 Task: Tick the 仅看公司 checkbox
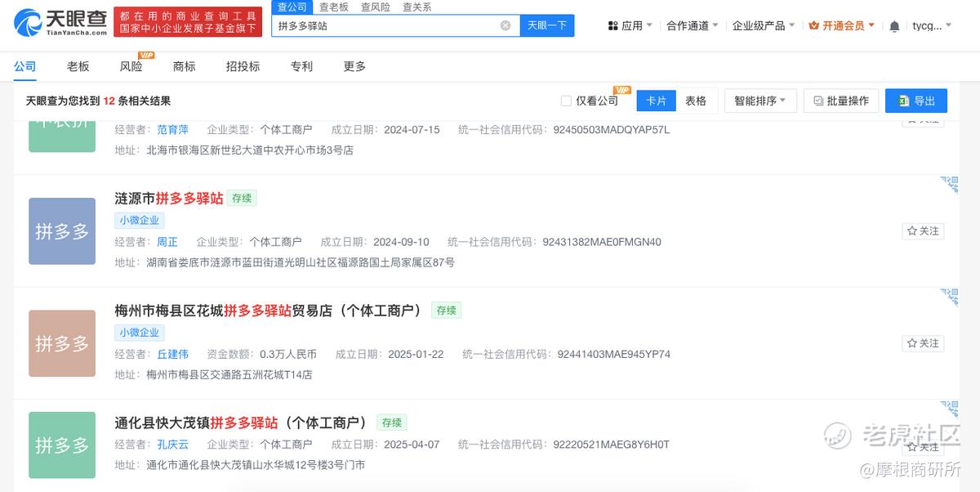pos(566,101)
